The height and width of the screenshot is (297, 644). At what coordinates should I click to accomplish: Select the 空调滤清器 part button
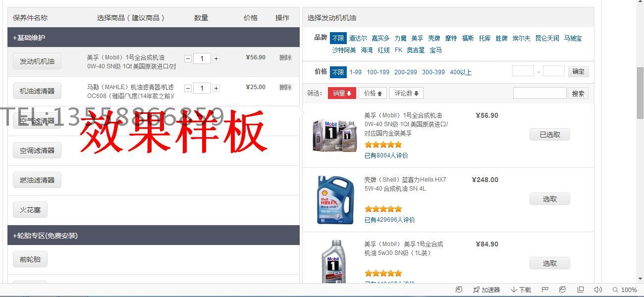coord(37,150)
